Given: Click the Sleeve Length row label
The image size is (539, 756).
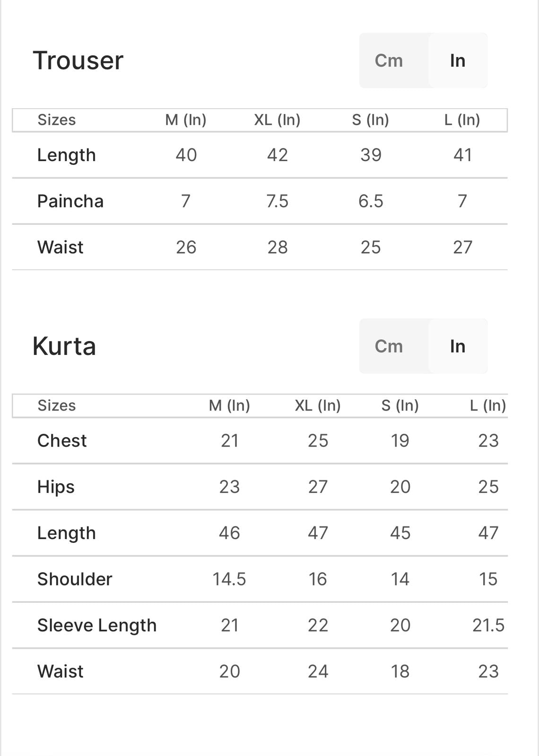Looking at the screenshot, I should (x=97, y=626).
